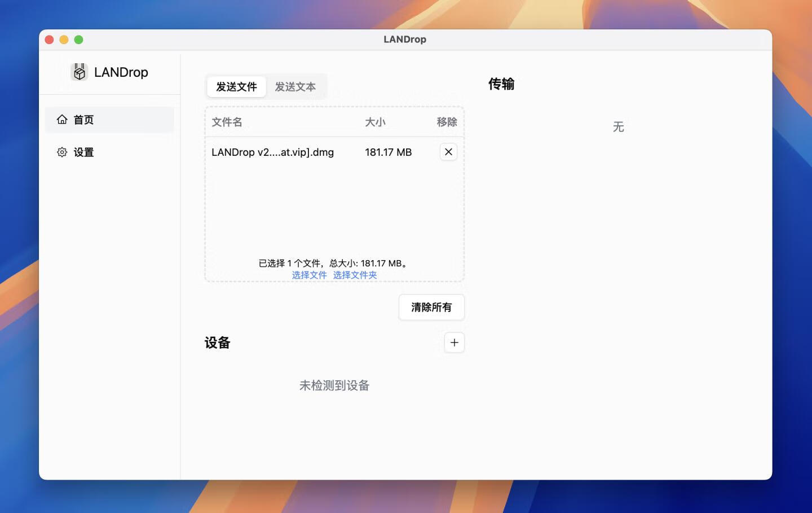
Task: Maximize the window with green button
Action: pos(79,40)
